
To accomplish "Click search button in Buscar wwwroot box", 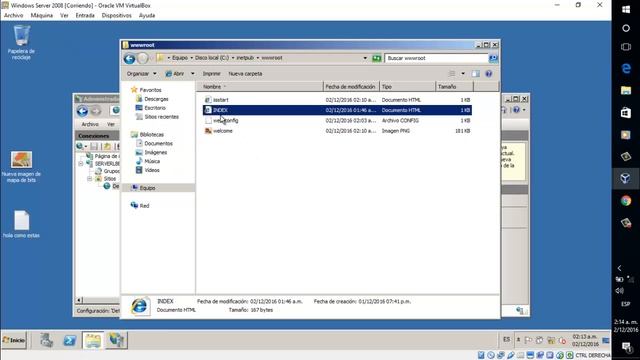I will pyautogui.click(x=493, y=58).
